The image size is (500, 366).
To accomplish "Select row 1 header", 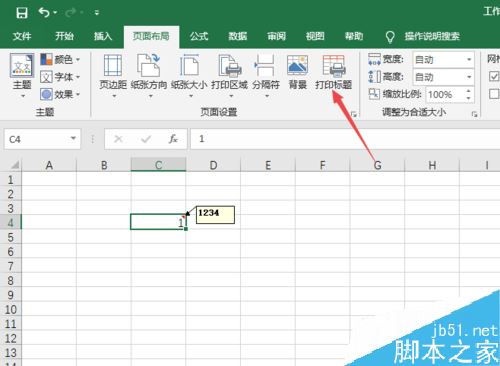I will pos(10,180).
